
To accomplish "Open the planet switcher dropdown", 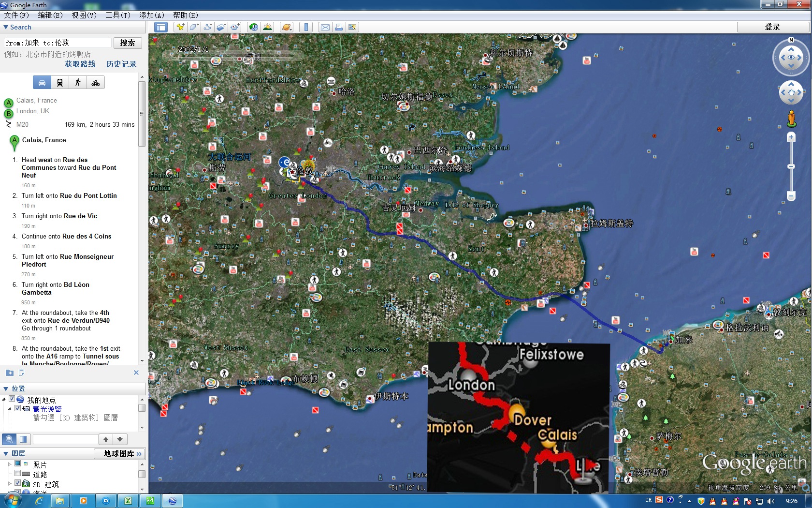I will click(287, 27).
